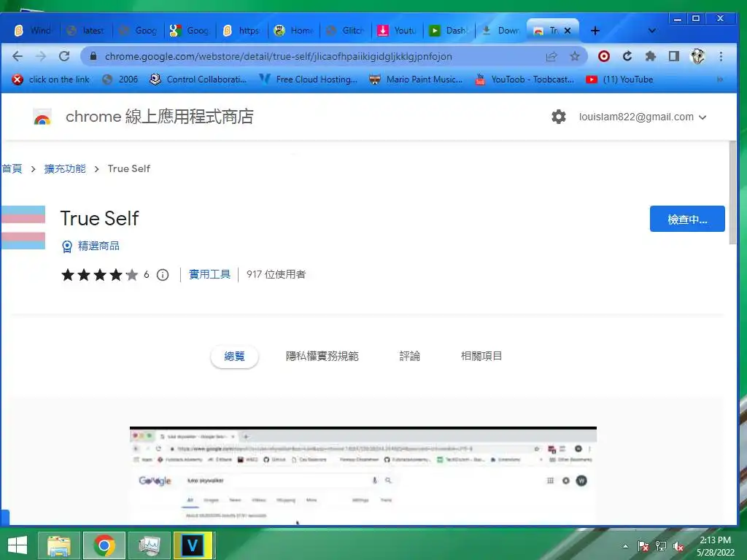Open the (11) YouTube bookmark

619,79
